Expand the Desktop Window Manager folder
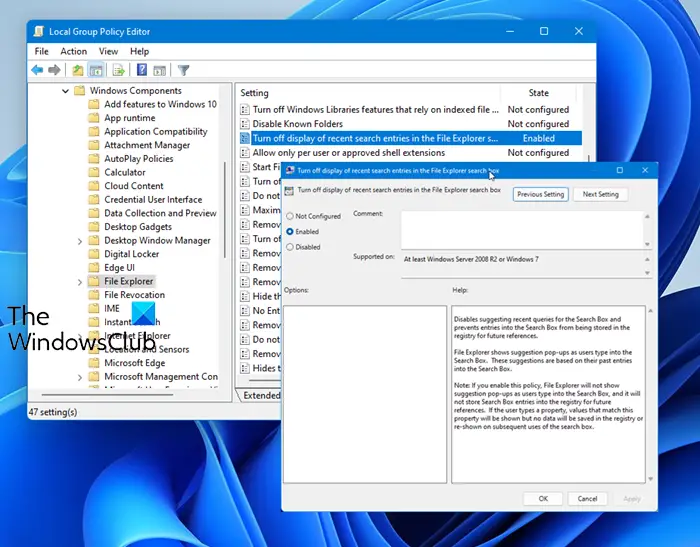 click(80, 241)
